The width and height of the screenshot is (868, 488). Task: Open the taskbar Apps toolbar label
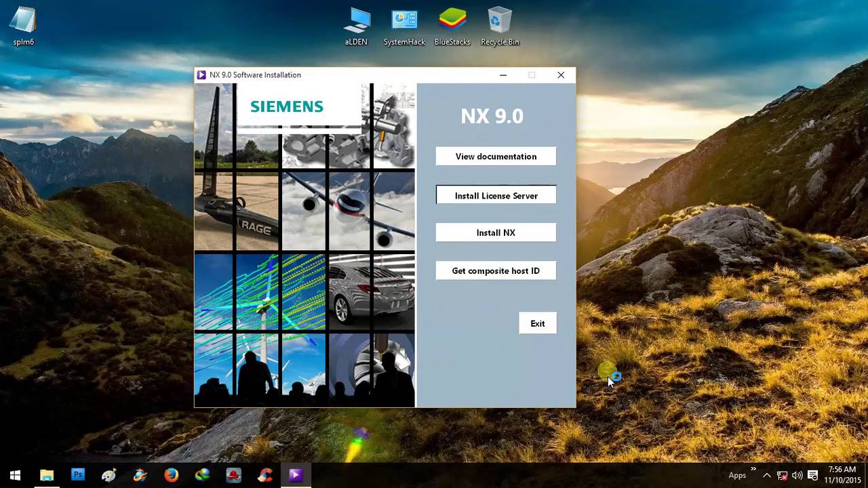[737, 476]
